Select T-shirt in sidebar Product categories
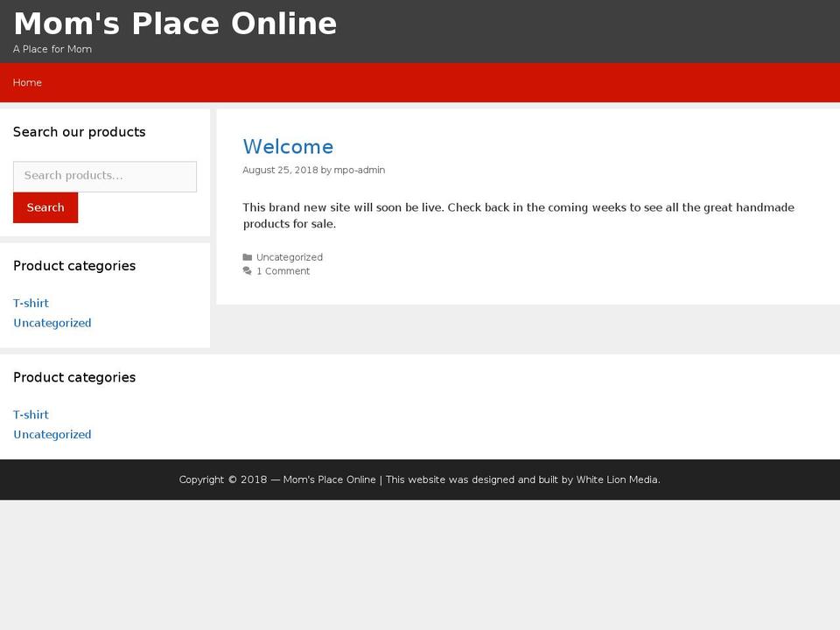Image resolution: width=840 pixels, height=630 pixels. 31,304
